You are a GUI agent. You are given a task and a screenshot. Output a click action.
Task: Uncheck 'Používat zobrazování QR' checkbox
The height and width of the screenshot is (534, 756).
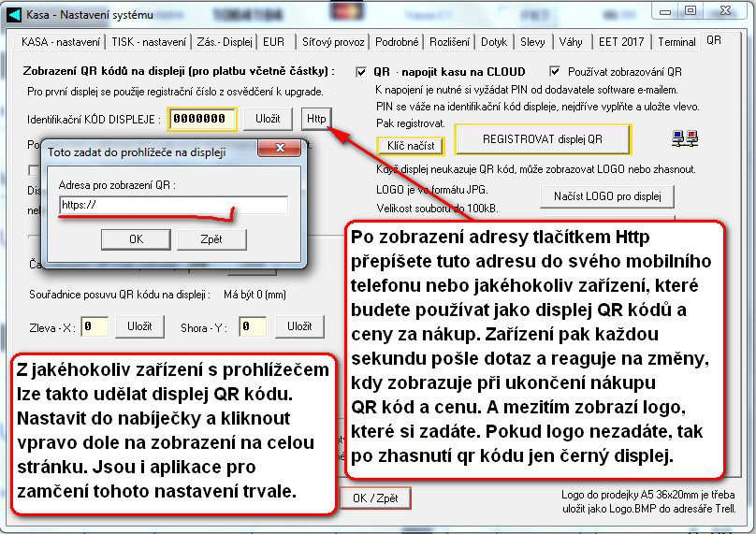click(555, 72)
